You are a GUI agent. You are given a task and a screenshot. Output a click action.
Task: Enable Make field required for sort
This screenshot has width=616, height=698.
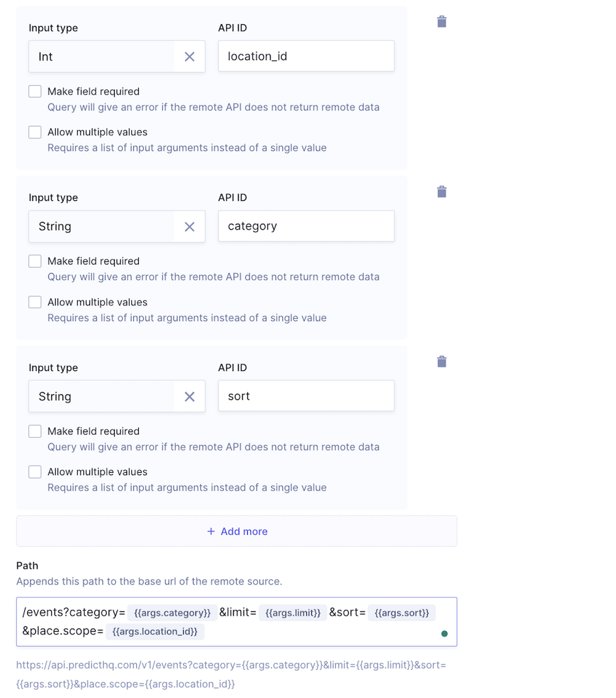35,431
